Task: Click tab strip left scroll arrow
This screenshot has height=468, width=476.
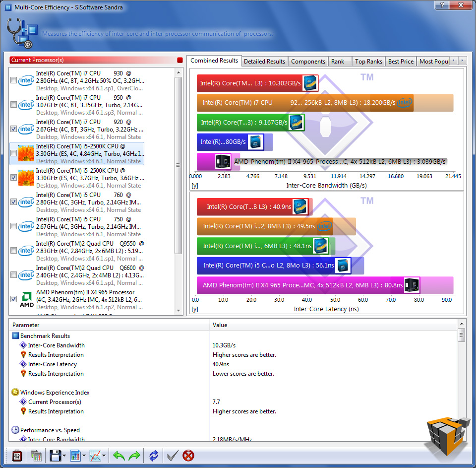Action: (x=454, y=61)
